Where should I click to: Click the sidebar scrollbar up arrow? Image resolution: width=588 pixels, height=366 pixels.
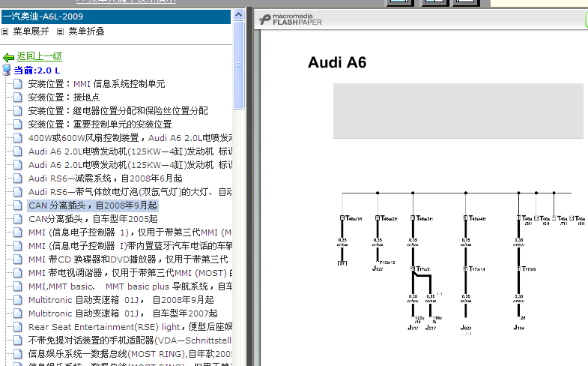click(238, 15)
